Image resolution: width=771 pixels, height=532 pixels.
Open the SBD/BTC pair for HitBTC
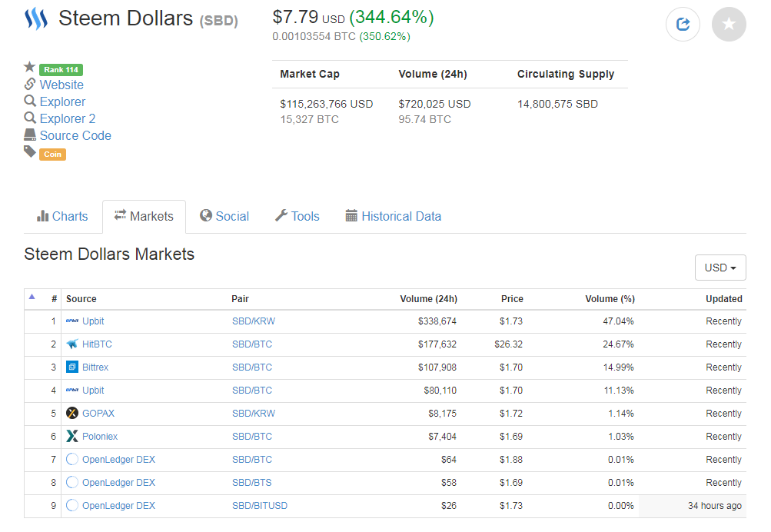[252, 344]
